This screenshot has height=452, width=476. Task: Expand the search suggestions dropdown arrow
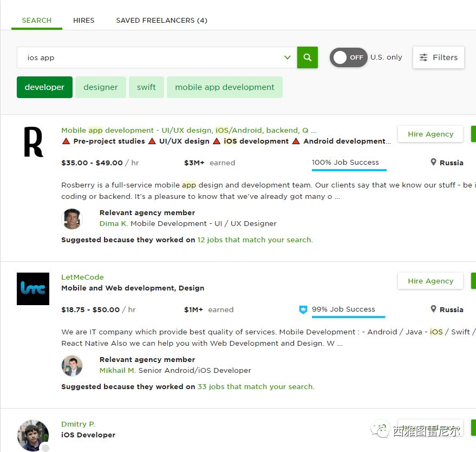tap(287, 57)
